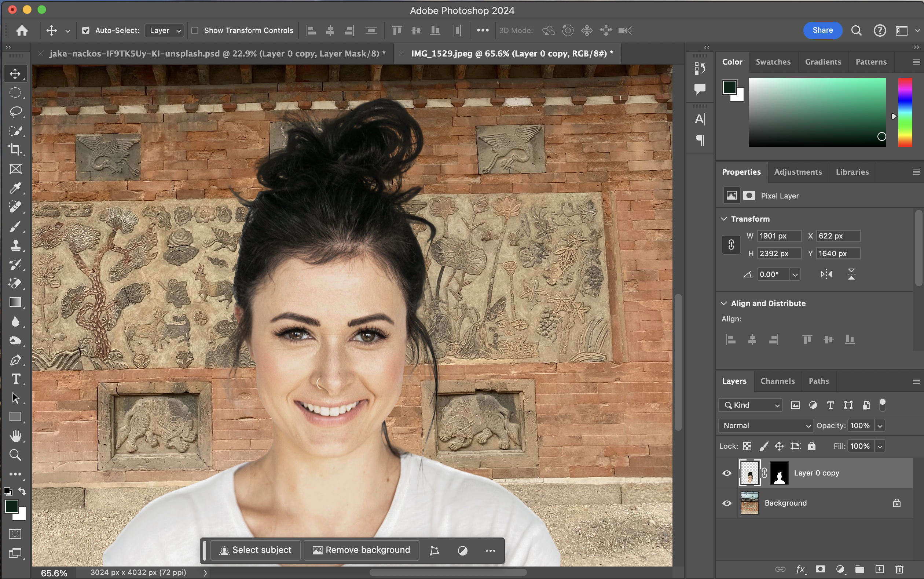Pick the Horizontal Type tool
Viewport: 924px width, 579px height.
[15, 379]
